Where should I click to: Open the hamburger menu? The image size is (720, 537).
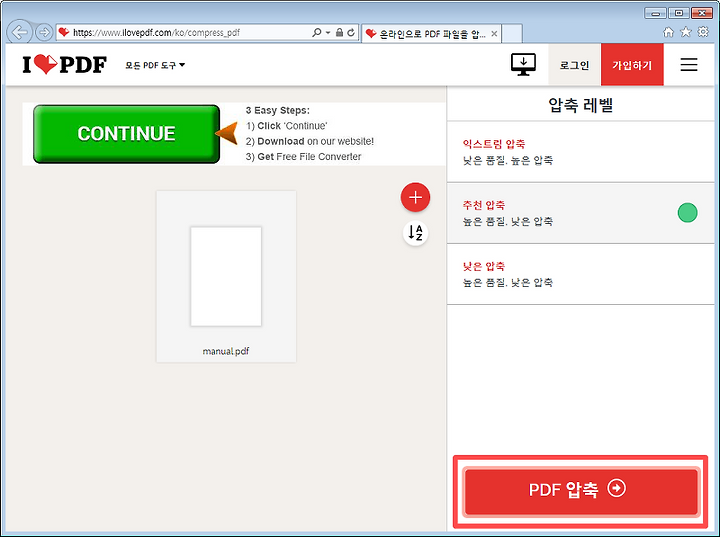(x=688, y=64)
